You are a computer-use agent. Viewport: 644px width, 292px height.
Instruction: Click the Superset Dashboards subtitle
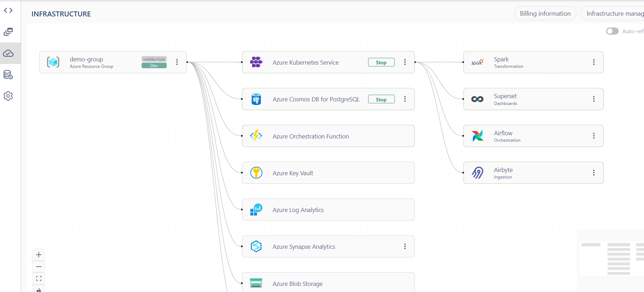pyautogui.click(x=506, y=104)
